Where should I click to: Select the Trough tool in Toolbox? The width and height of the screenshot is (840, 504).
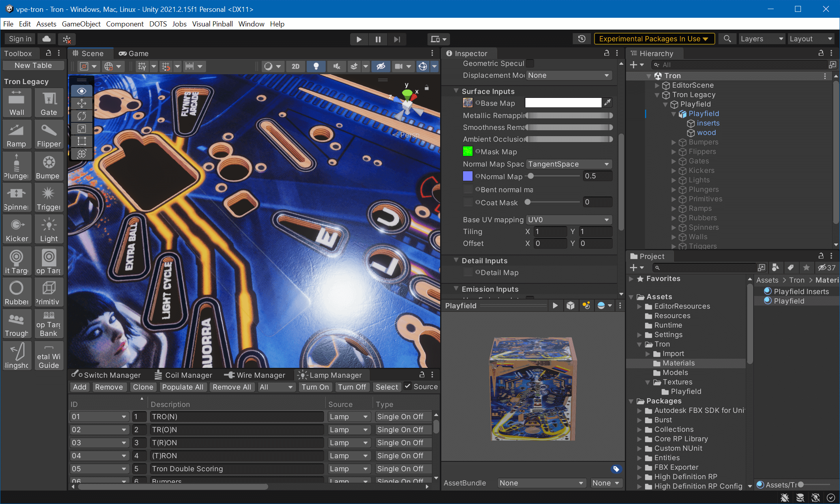17,324
